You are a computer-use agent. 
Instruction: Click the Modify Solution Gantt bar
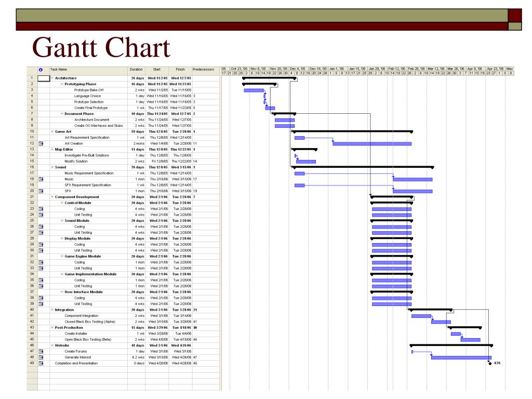tap(306, 162)
